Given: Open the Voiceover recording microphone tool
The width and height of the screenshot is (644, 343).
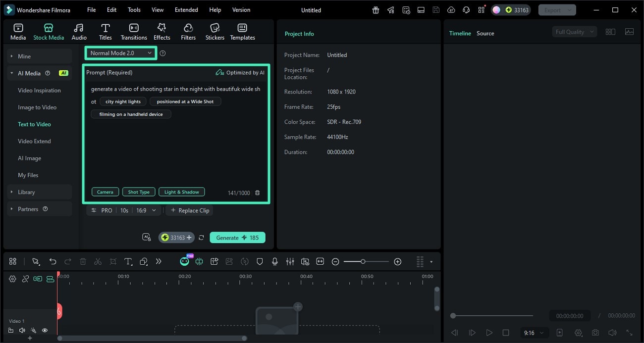Looking at the screenshot, I should 275,261.
